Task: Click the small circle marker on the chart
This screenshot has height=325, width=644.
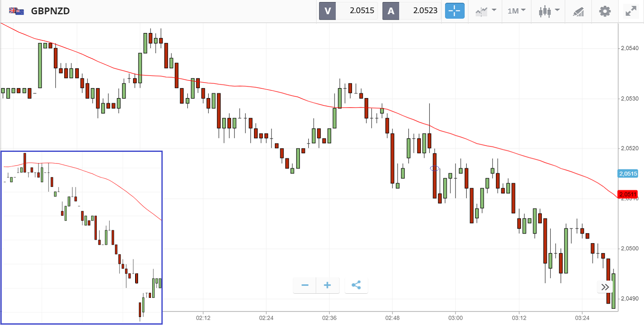Action: (435, 168)
